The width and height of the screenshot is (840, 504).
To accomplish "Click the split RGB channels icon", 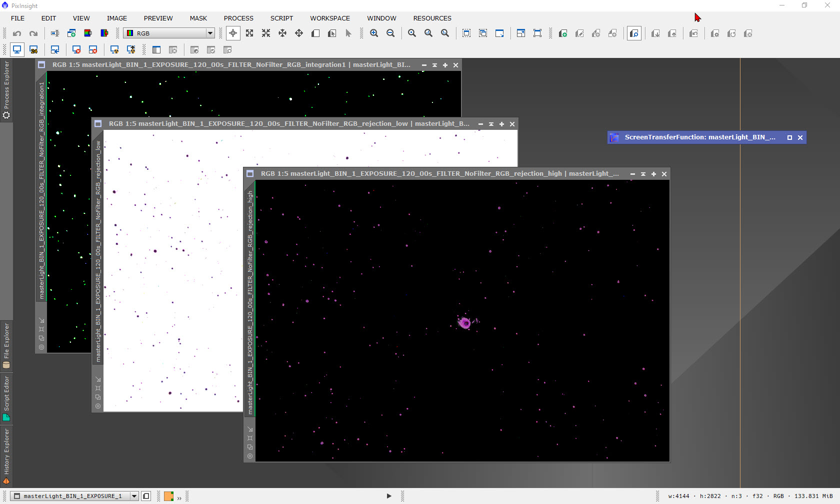I will coord(88,33).
